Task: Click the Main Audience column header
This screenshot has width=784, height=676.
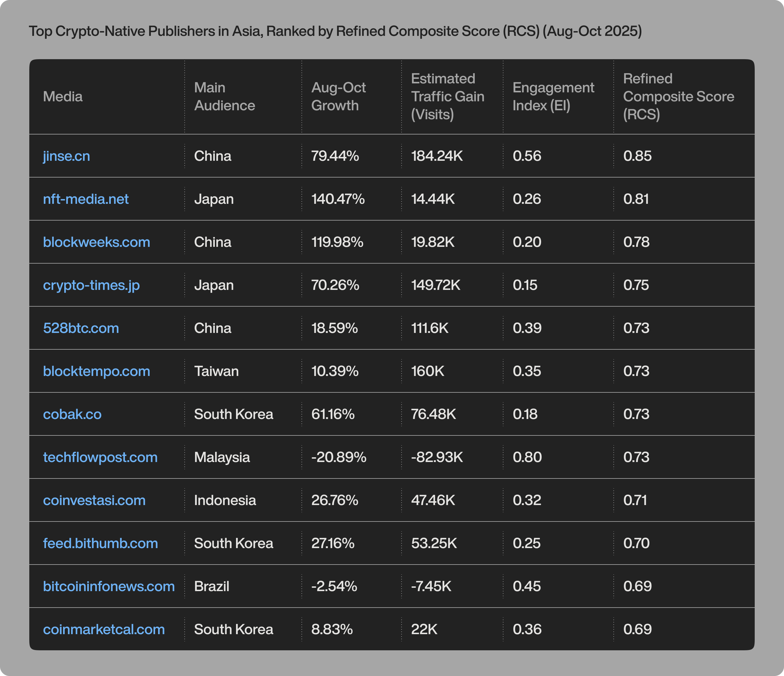Action: (224, 97)
